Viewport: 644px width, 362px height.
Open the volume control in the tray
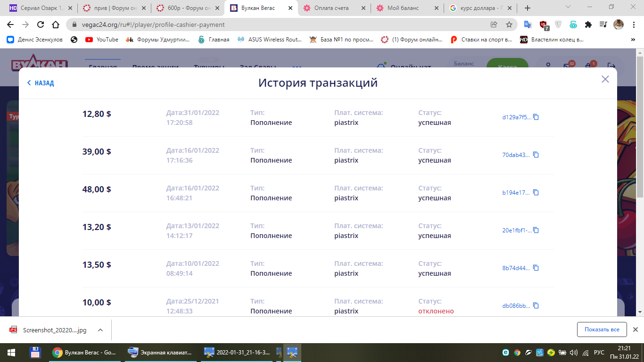click(574, 353)
